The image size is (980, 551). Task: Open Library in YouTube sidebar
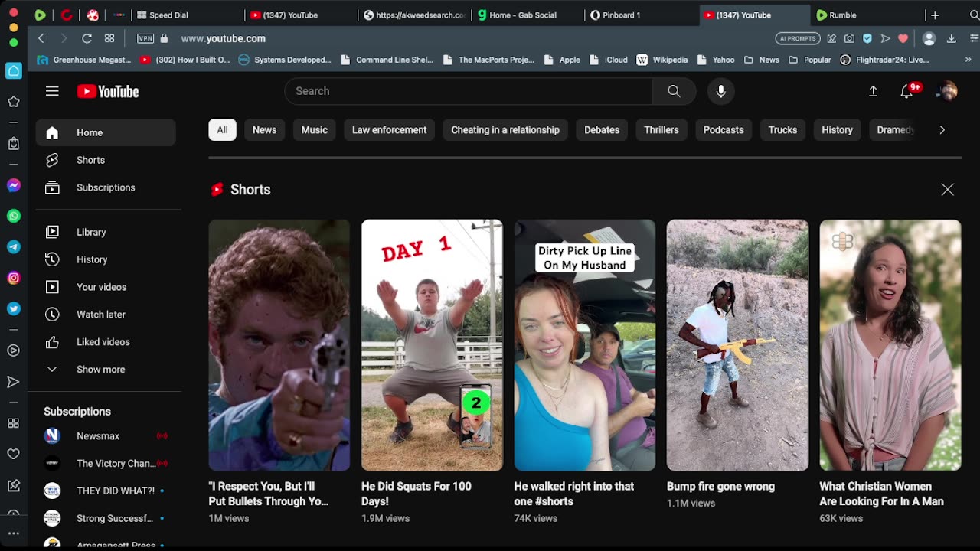pos(106,232)
